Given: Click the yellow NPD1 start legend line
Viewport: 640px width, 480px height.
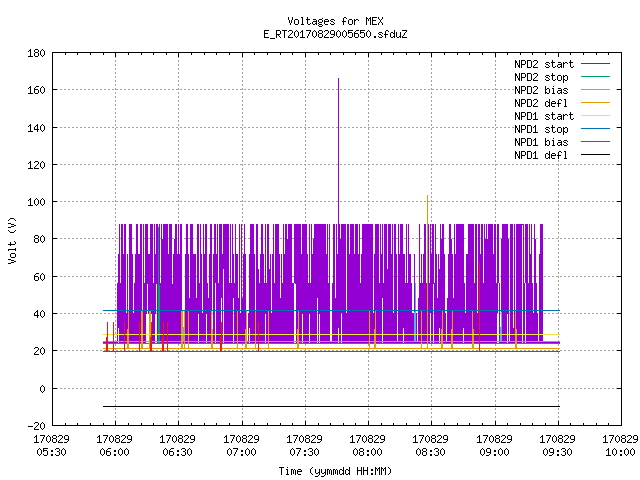Looking at the screenshot, I should tap(595, 116).
